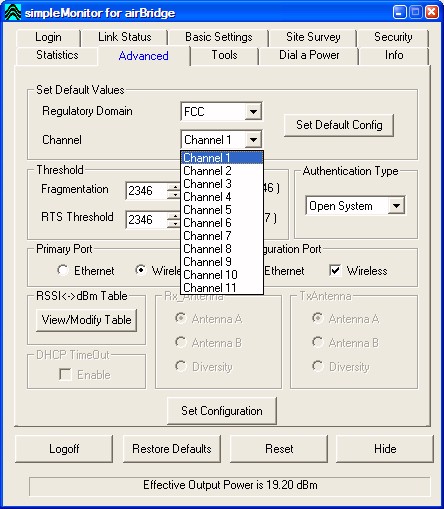Switch to the Statistics tab
The height and width of the screenshot is (509, 444).
[57, 55]
